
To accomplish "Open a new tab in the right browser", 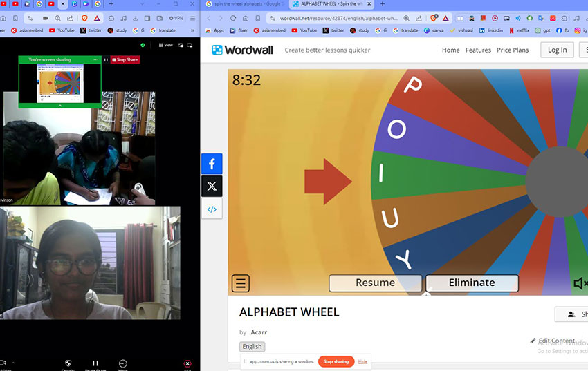I will (x=383, y=3).
